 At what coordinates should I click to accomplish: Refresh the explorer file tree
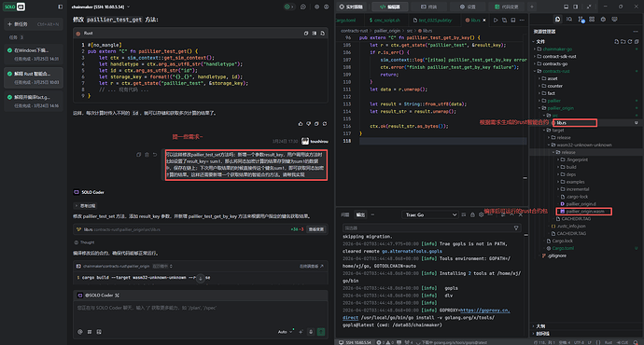630,41
